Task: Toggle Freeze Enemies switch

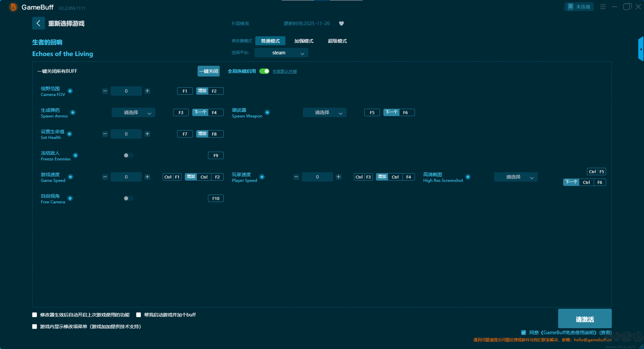Action: click(128, 155)
